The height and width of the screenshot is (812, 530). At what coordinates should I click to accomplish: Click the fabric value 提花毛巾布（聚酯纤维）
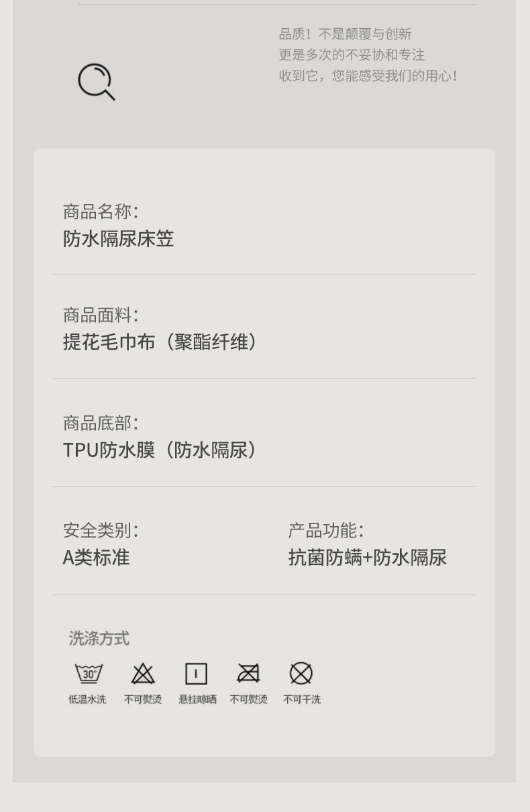160,342
